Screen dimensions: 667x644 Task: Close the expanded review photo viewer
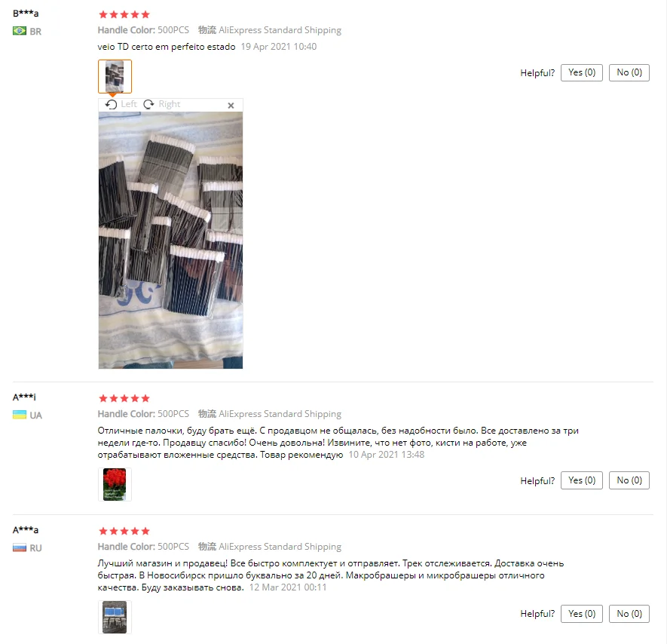(x=231, y=105)
